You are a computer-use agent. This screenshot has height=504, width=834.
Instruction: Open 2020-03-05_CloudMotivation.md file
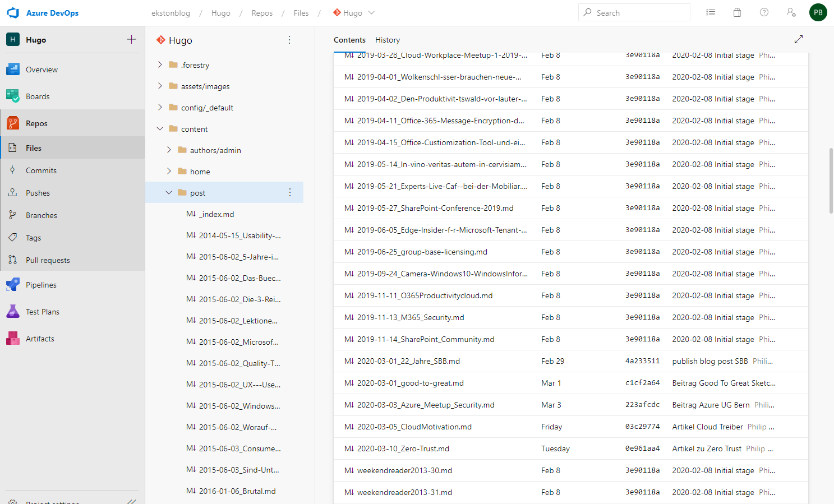414,427
